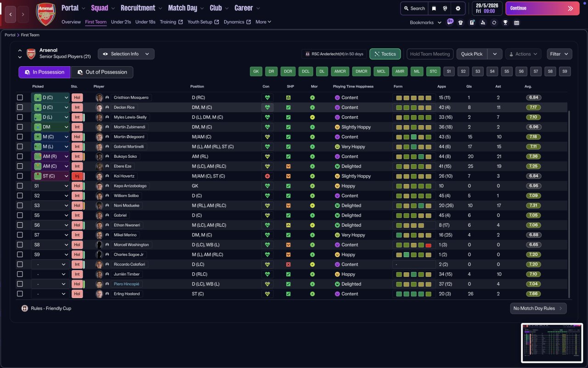588x368 pixels.
Task: Tick the checkbox for Jurriën Timber
Action: click(20, 274)
